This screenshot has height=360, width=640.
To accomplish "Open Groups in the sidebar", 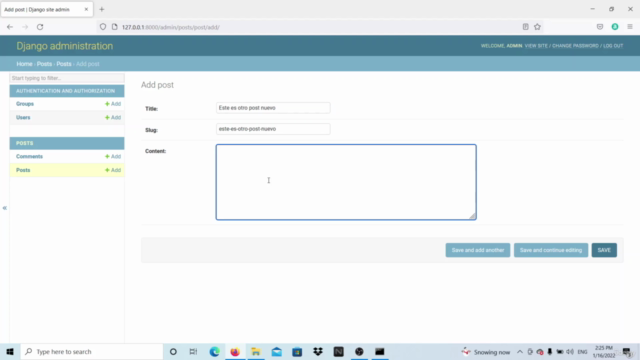I will 25,104.
